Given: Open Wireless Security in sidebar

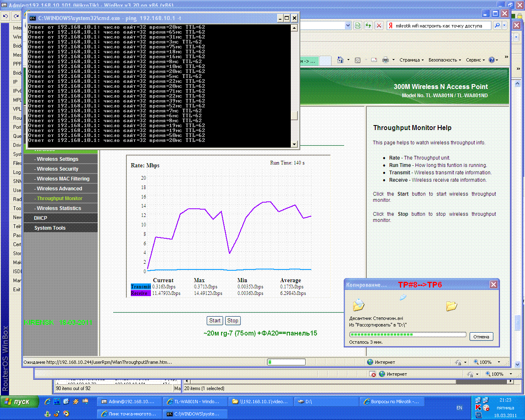Looking at the screenshot, I should click(57, 169).
